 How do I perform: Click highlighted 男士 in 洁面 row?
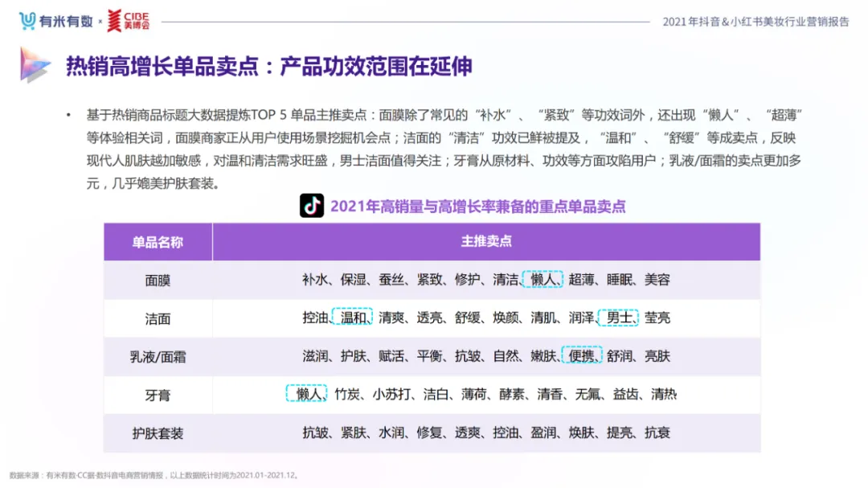(618, 318)
